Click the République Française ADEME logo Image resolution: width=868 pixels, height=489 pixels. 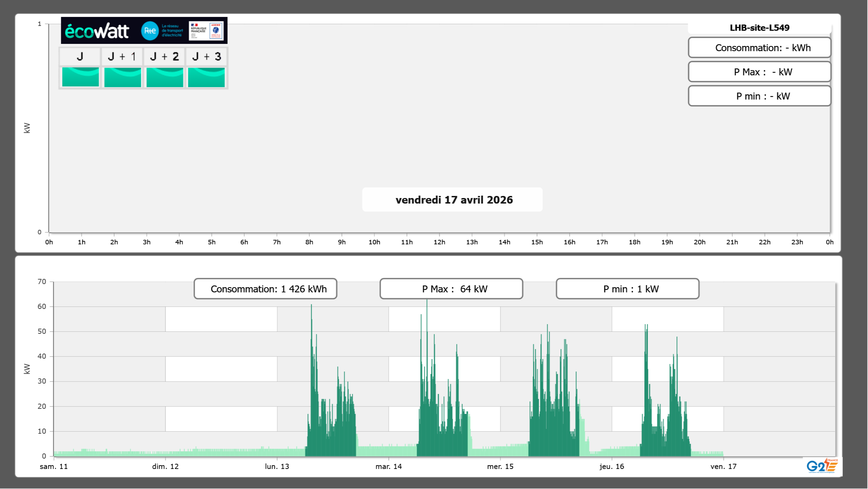pyautogui.click(x=206, y=31)
